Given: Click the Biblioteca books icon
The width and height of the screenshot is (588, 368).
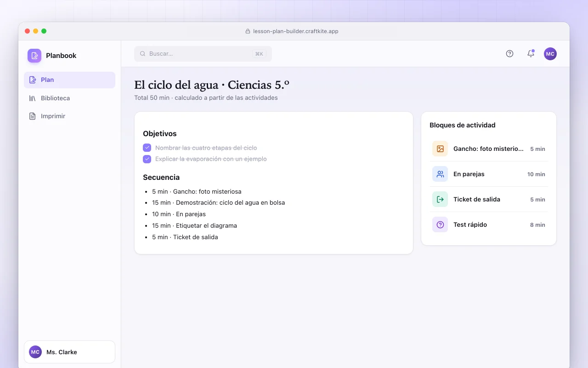Looking at the screenshot, I should coord(32,98).
